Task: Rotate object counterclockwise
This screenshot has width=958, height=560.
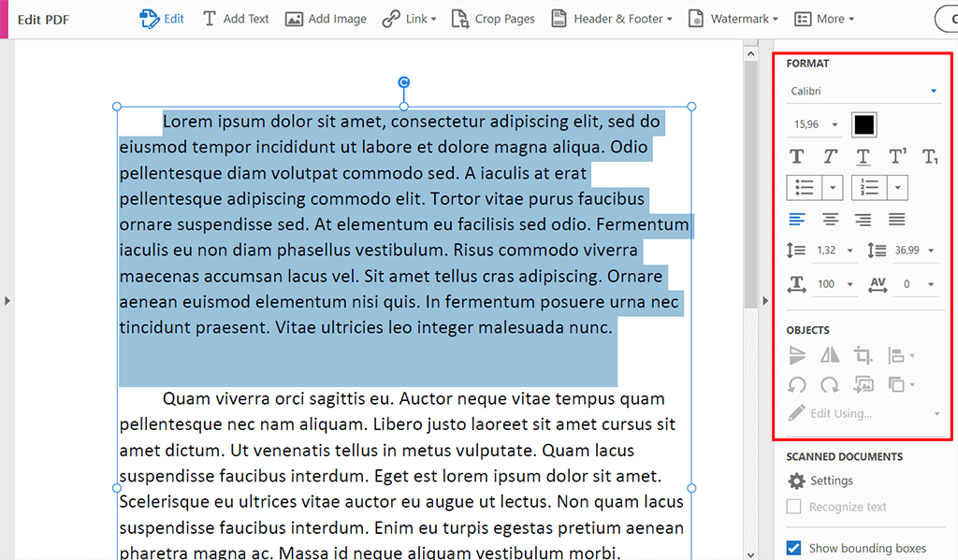Action: point(797,385)
